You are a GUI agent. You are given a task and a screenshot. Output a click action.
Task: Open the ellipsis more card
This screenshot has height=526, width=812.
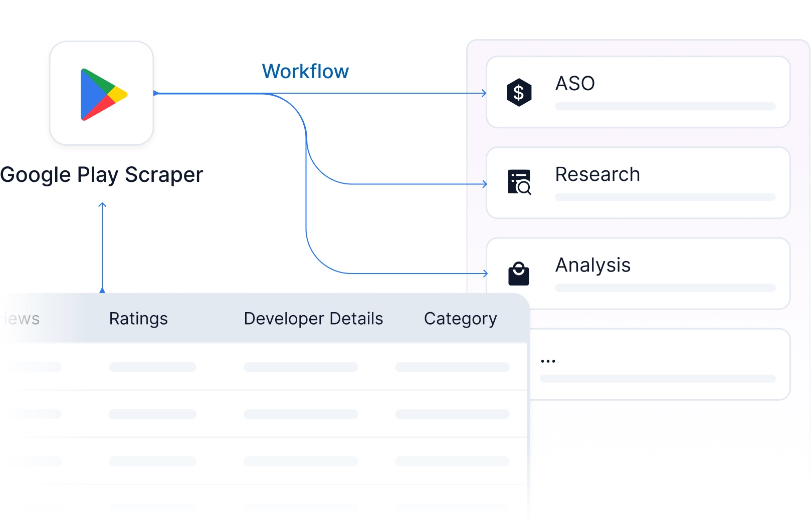(x=660, y=364)
